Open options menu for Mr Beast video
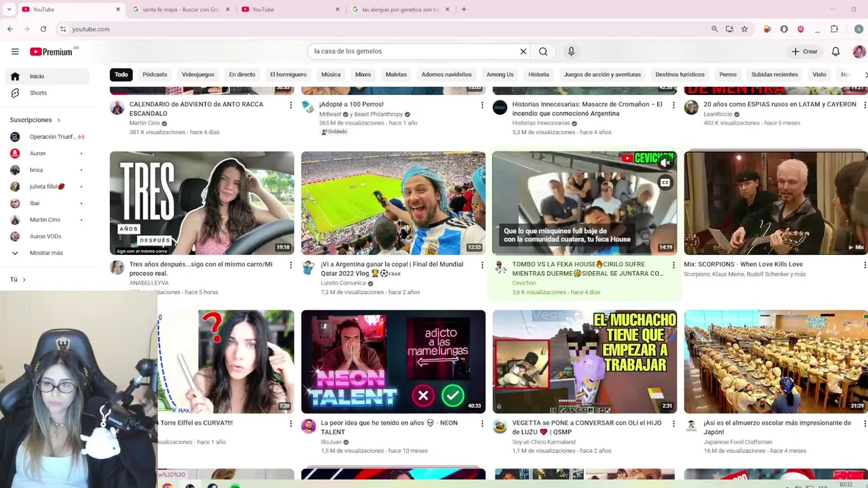Viewport: 868px width, 488px height. click(482, 105)
